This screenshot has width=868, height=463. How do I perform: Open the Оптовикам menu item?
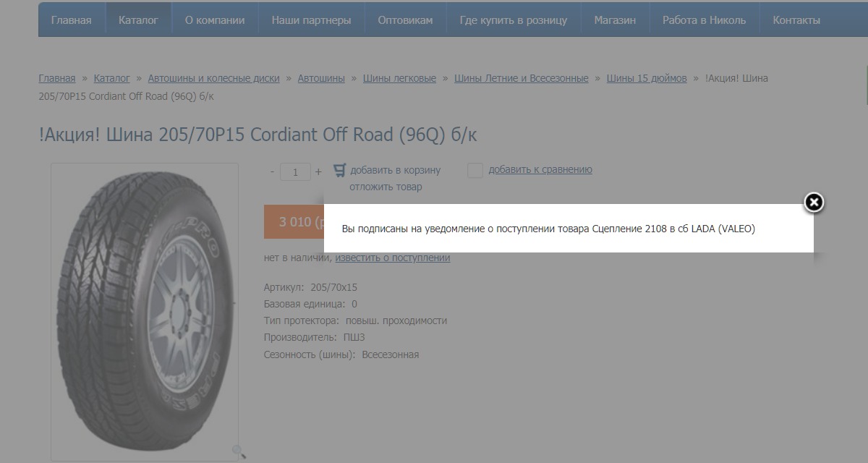[405, 20]
